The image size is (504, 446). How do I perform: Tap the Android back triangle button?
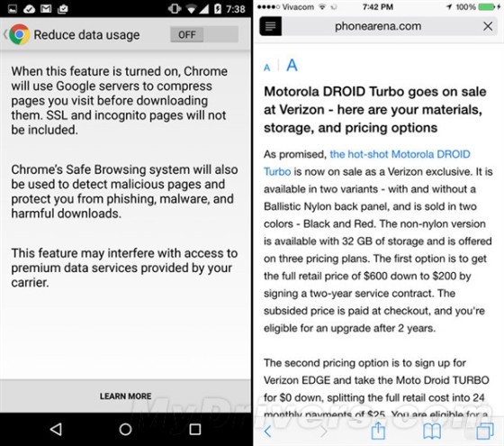[56, 429]
